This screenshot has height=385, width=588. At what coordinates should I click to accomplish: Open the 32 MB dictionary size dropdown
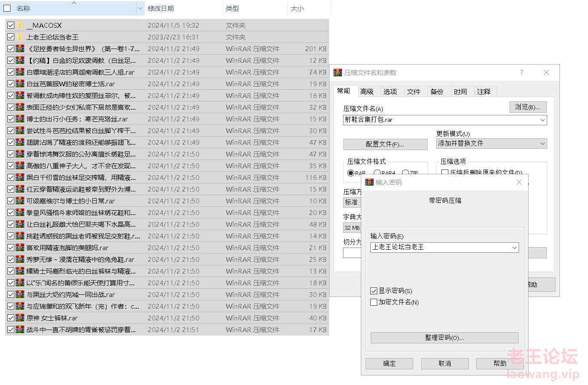[352, 228]
